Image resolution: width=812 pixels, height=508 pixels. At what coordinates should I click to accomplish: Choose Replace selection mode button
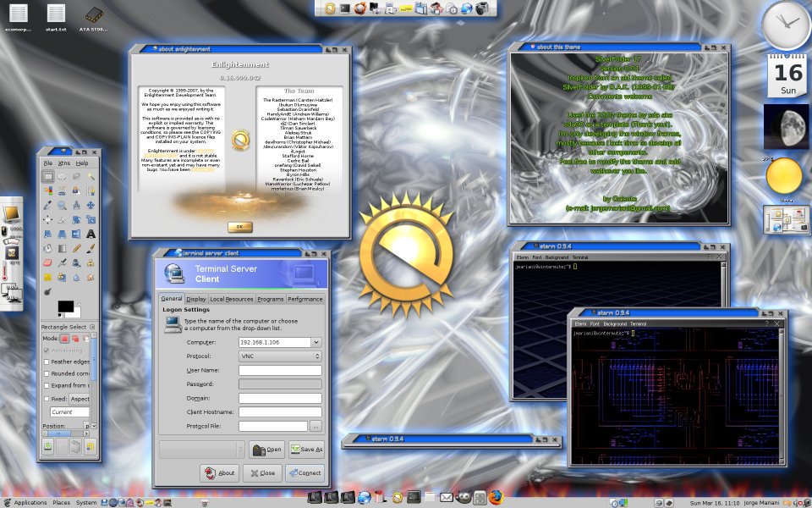pos(64,339)
